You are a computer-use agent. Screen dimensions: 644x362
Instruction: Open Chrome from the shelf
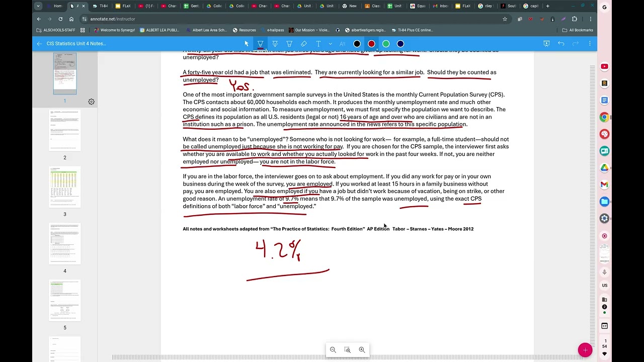(604, 117)
